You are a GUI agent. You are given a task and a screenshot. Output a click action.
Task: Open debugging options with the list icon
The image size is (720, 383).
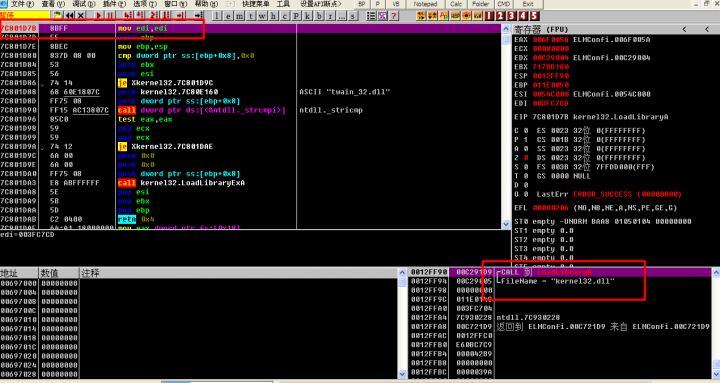click(x=371, y=16)
